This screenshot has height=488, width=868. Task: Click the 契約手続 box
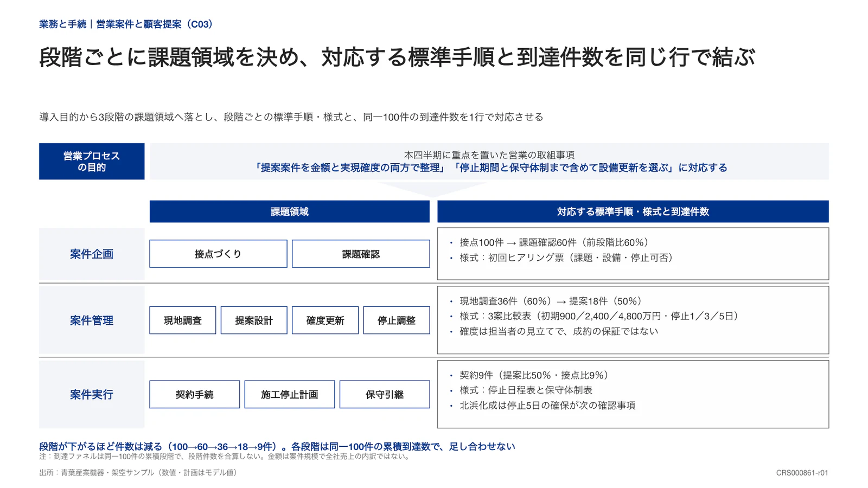click(x=195, y=395)
